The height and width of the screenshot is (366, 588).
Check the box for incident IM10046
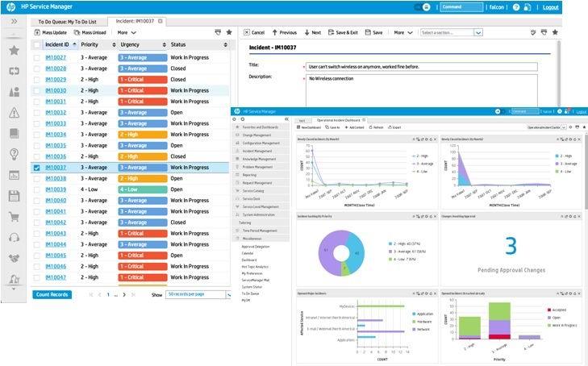pos(36,267)
